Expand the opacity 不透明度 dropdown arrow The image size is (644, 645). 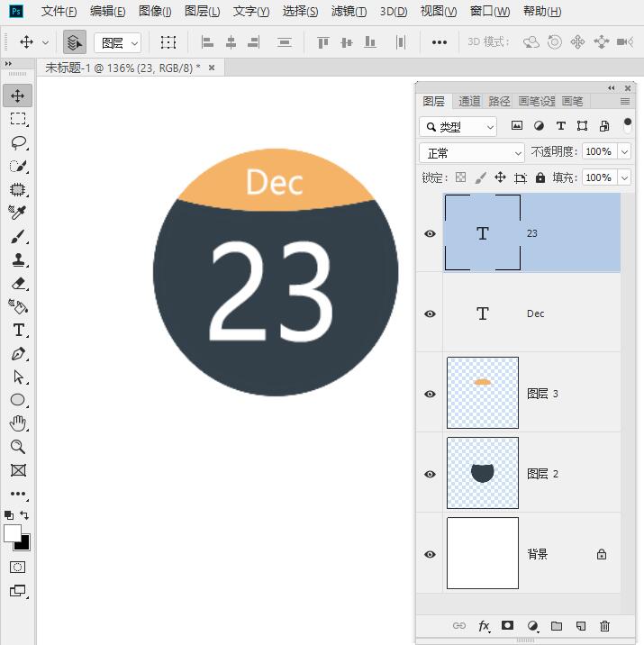pos(624,152)
